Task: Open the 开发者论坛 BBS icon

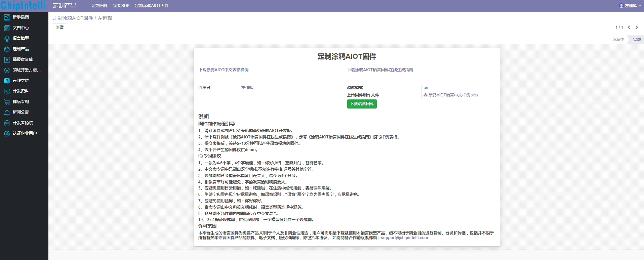Action: (x=7, y=123)
